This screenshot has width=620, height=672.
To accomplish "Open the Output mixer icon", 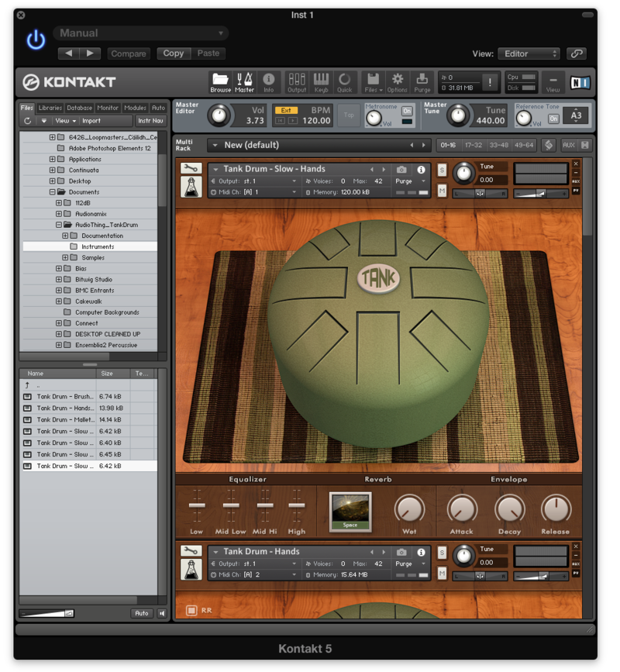I will pyautogui.click(x=297, y=81).
